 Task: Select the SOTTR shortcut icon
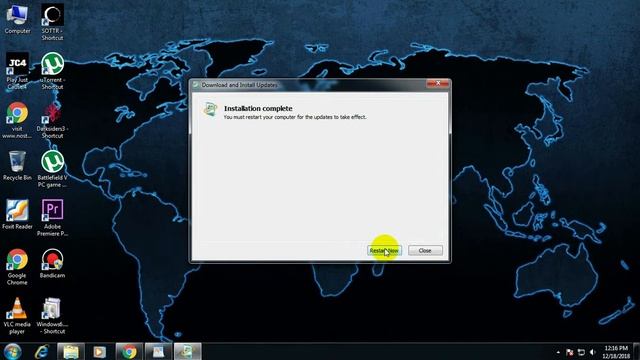[52, 22]
